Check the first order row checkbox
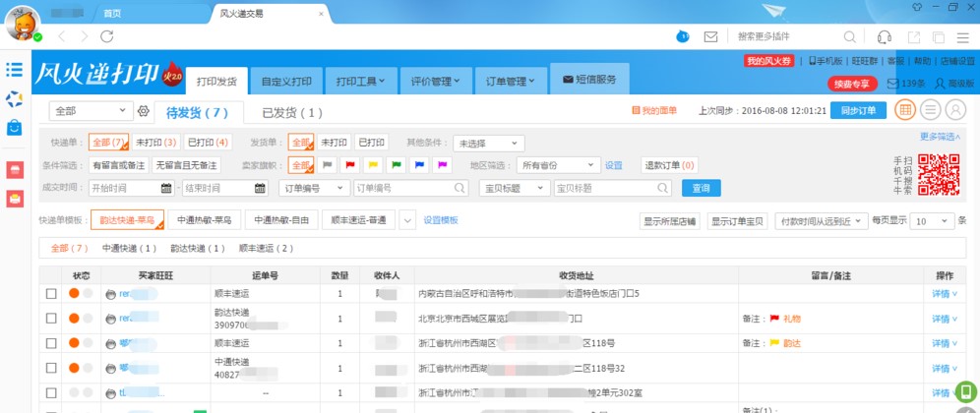This screenshot has width=980, height=413. coord(51,294)
